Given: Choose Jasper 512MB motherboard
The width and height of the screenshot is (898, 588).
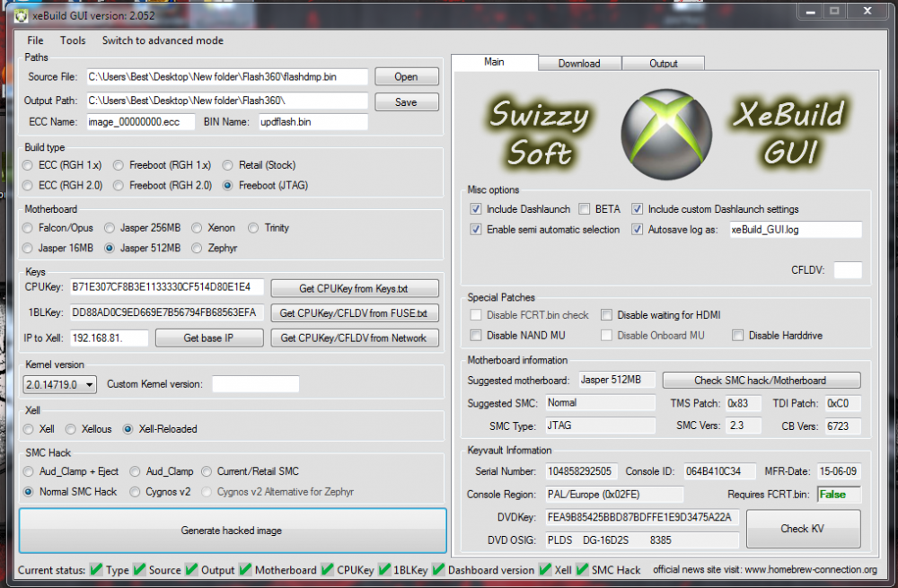Looking at the screenshot, I should pyautogui.click(x=143, y=248).
